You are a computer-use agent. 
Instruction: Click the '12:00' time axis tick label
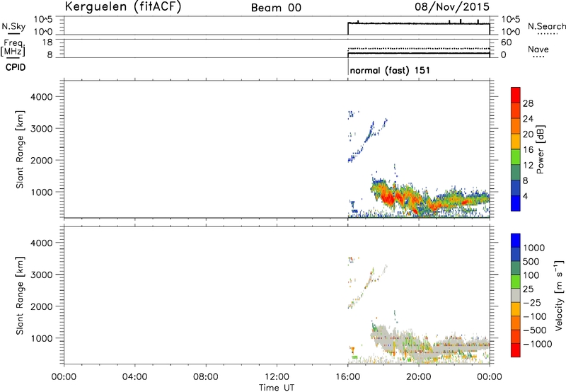[x=277, y=377]
